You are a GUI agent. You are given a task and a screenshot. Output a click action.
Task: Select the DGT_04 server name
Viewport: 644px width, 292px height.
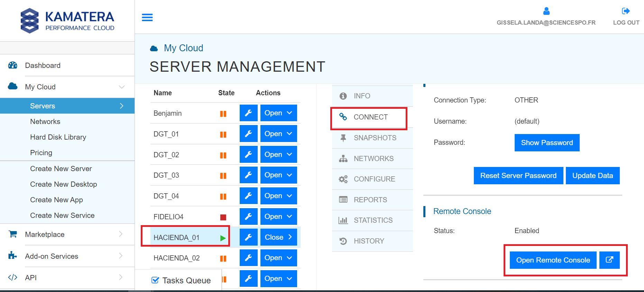point(166,196)
